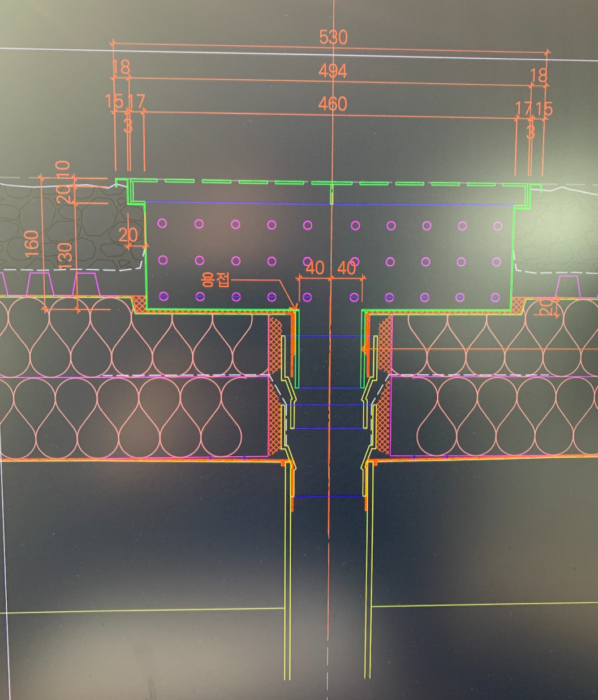Image resolution: width=598 pixels, height=700 pixels.
Task: Select the 용접 welding annotation label
Action: 216,280
